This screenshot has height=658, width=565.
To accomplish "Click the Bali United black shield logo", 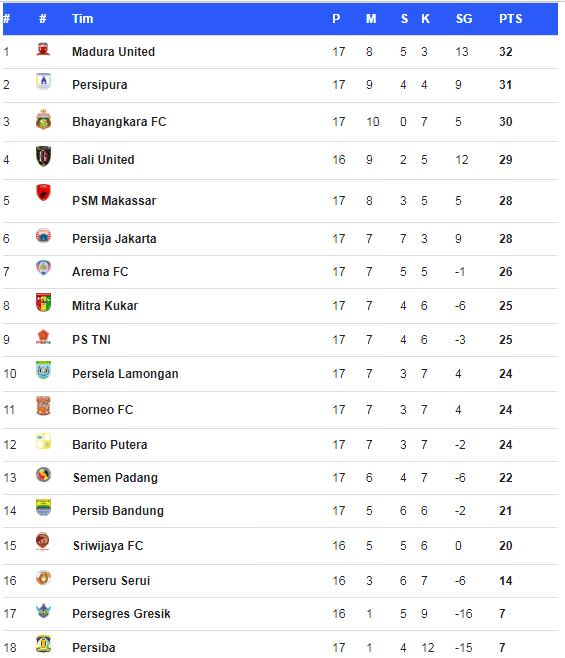I will (x=43, y=156).
